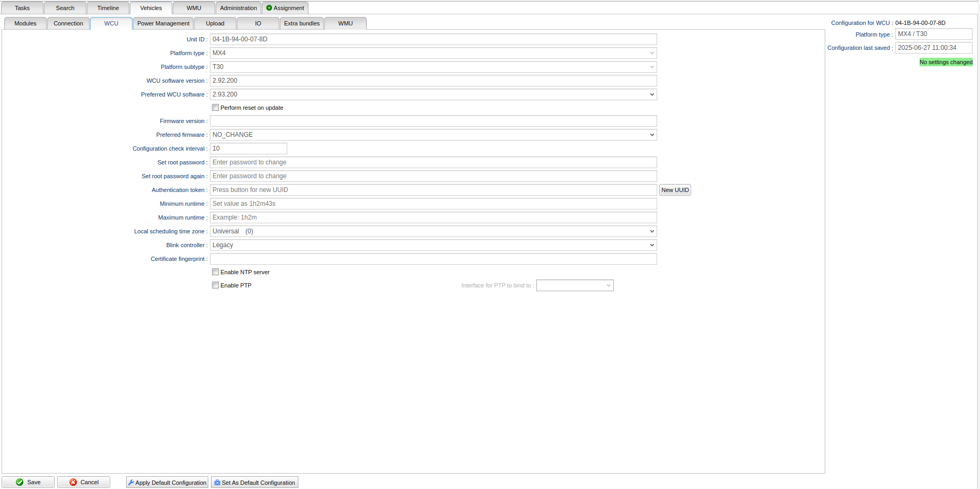Click the green Assignment tab icon
The image size is (980, 489).
[x=269, y=8]
